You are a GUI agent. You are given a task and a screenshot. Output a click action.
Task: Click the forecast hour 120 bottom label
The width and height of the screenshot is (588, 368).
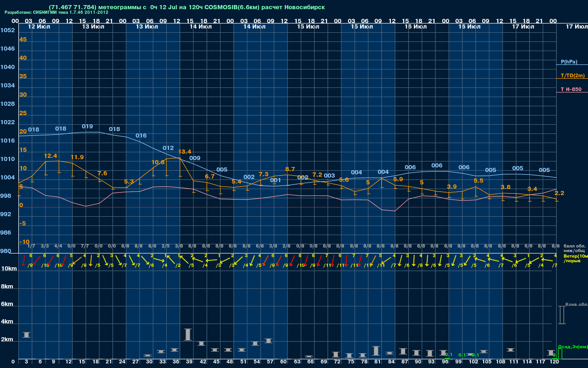pyautogui.click(x=554, y=362)
